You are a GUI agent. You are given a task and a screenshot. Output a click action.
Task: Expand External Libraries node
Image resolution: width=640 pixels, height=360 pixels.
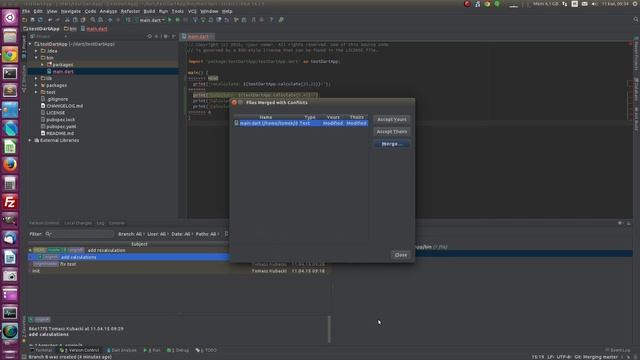[30, 140]
